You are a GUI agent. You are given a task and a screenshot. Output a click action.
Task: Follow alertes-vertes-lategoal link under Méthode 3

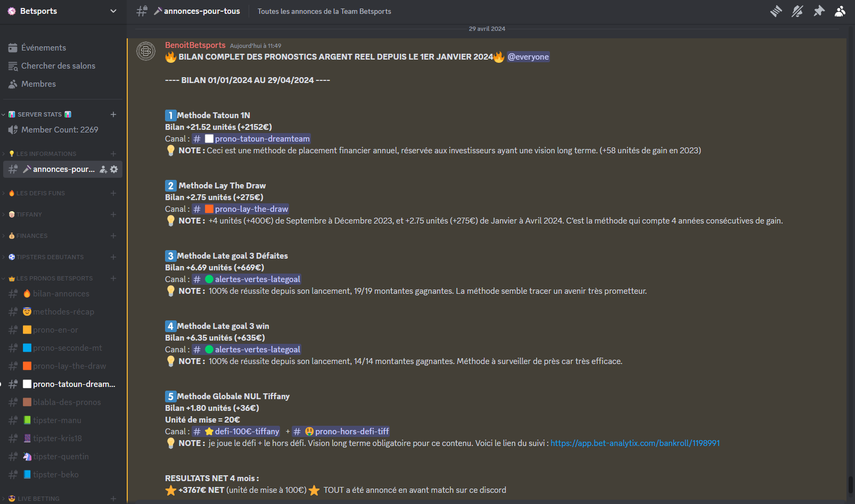[x=246, y=279]
